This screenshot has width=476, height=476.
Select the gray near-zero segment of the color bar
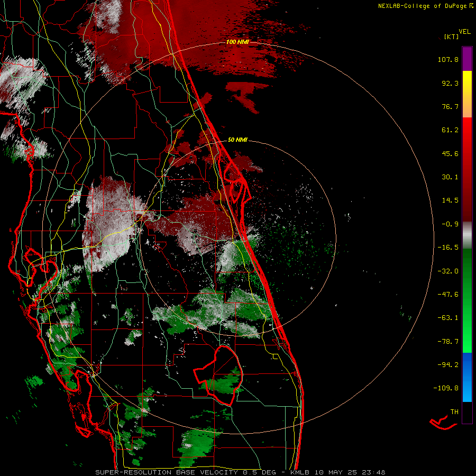point(467,235)
